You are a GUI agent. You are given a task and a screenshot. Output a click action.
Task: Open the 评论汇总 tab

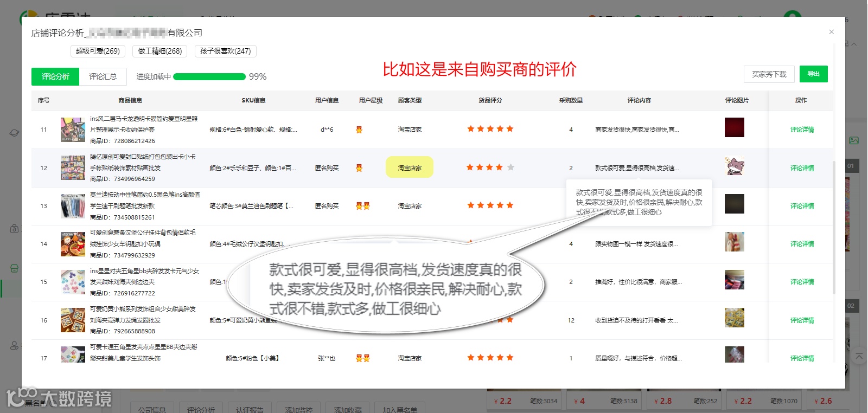pos(103,76)
